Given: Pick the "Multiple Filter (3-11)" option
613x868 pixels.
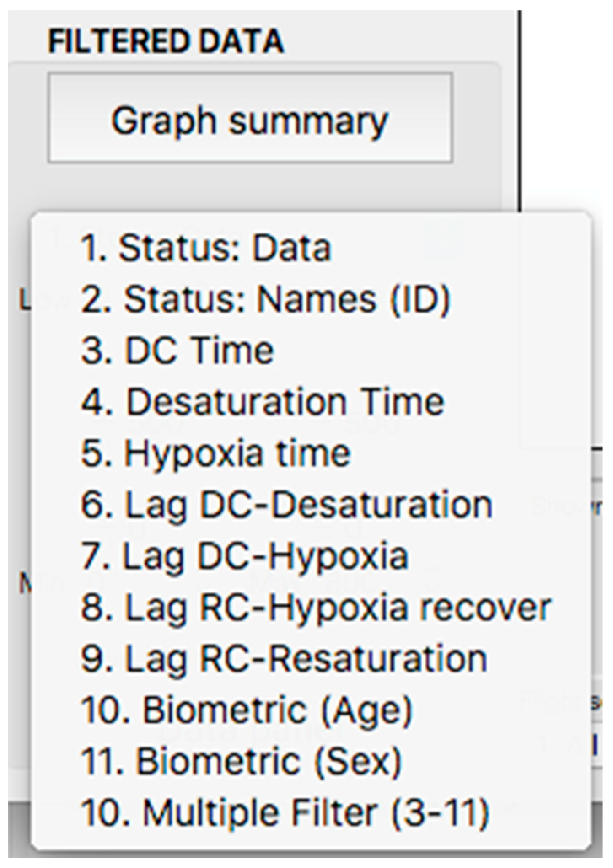Looking at the screenshot, I should [285, 813].
